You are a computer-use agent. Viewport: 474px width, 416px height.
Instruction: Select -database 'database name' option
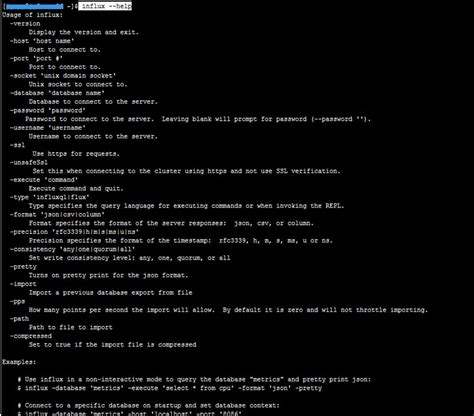pos(57,93)
